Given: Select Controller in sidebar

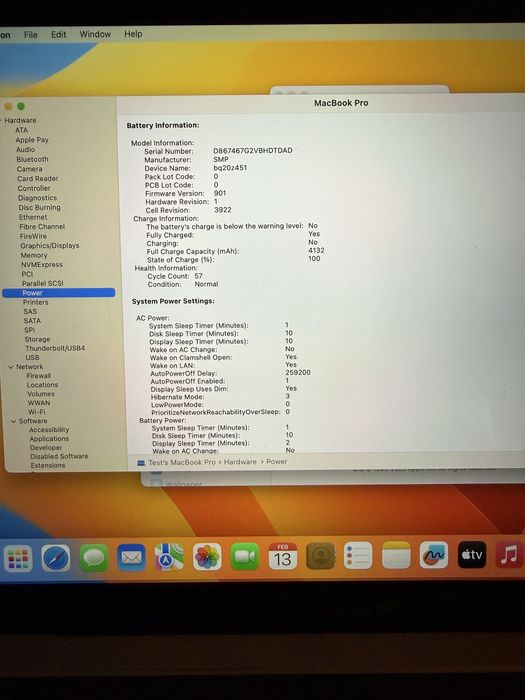Looking at the screenshot, I should [x=34, y=188].
